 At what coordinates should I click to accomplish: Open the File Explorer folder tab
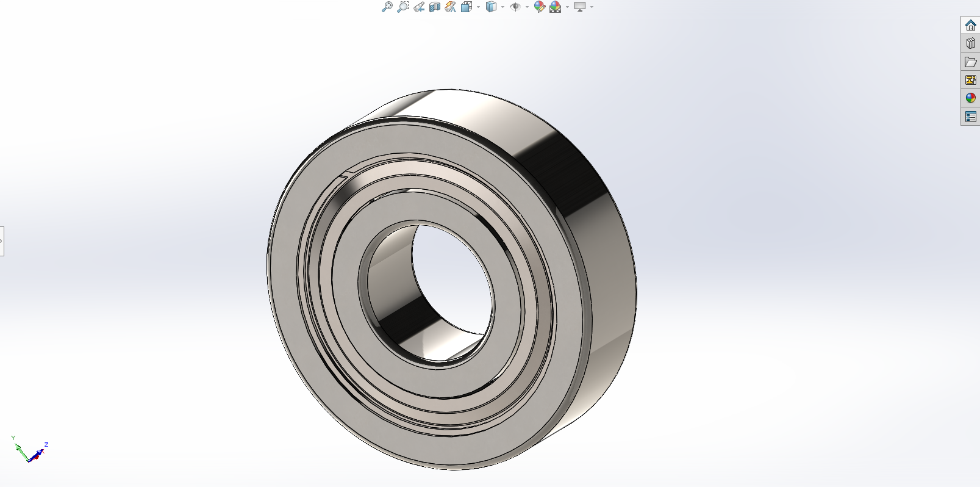[x=971, y=62]
